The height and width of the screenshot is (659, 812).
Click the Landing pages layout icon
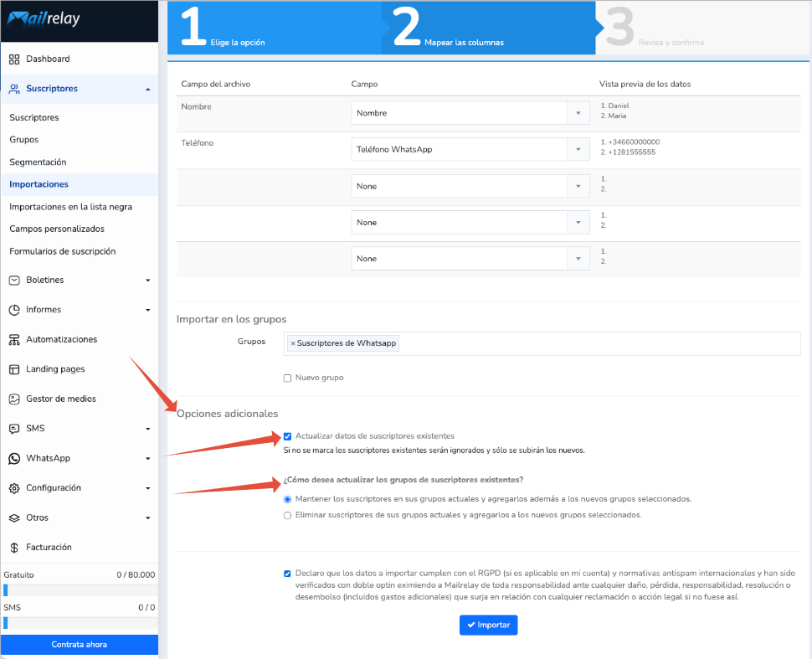coord(14,369)
